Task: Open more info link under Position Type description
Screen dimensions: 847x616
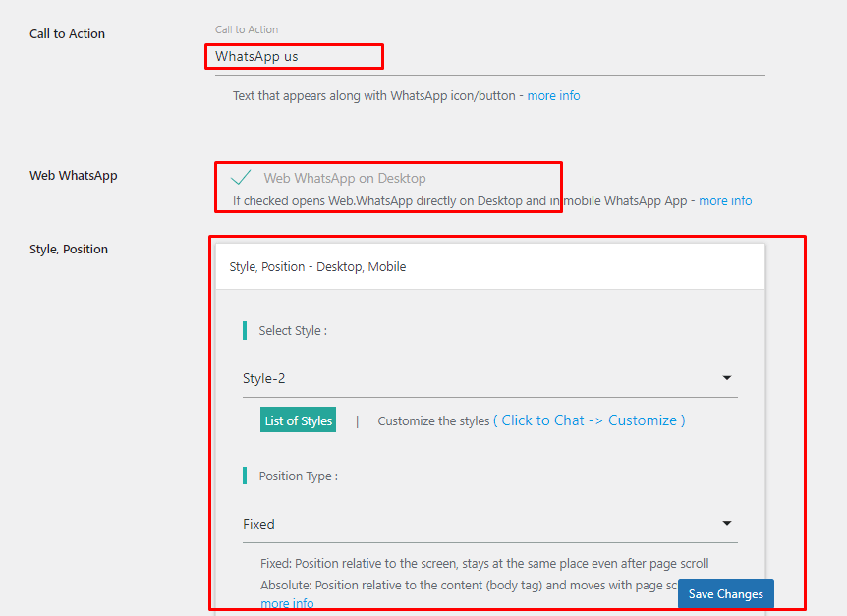Action: (287, 603)
